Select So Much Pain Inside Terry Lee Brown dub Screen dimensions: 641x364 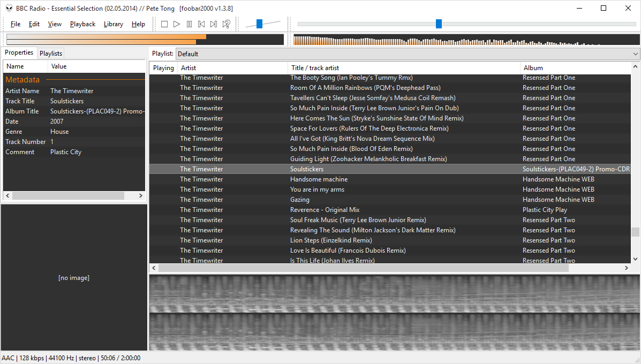(390, 108)
